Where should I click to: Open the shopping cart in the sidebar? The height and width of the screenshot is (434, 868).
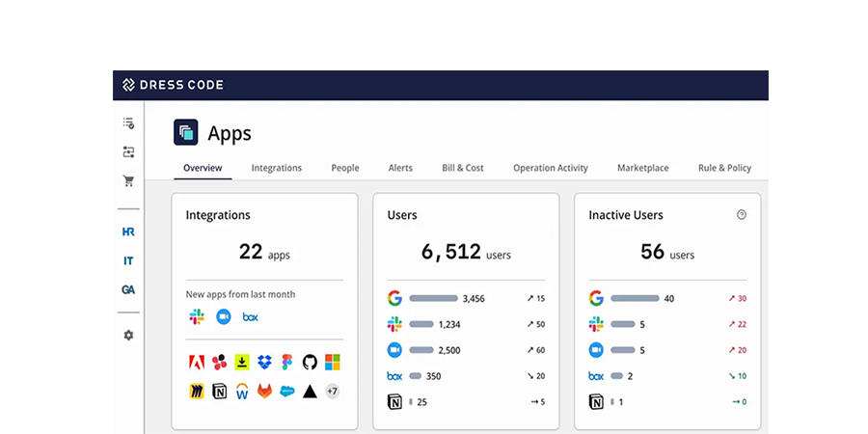128,181
